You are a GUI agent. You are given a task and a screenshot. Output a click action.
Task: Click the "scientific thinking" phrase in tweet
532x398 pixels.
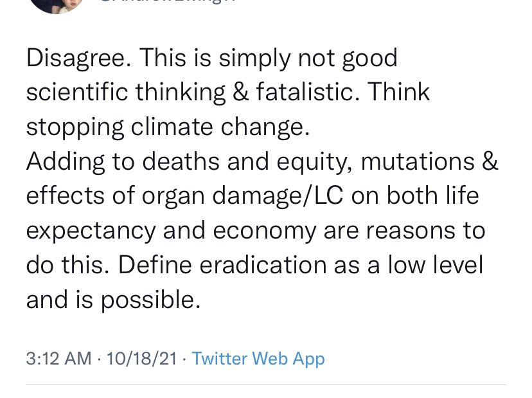[x=126, y=93]
